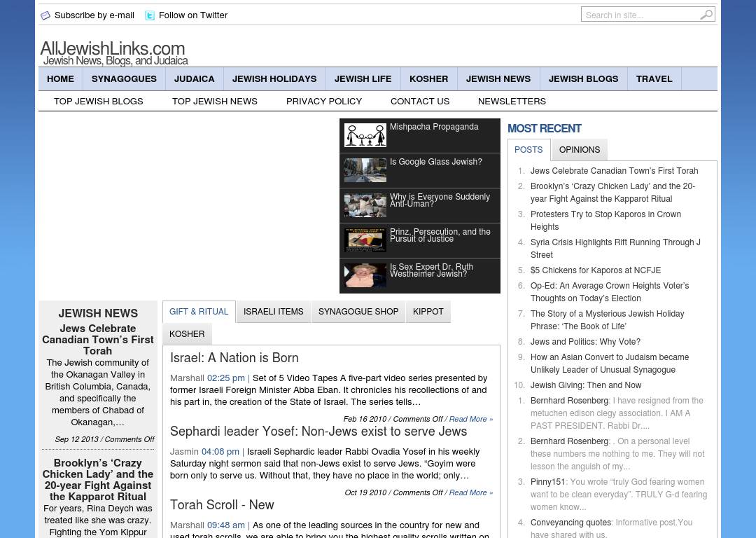This screenshot has height=538, width=756.
Task: Open Sephardi leader Yosef article title
Action: click(x=318, y=432)
